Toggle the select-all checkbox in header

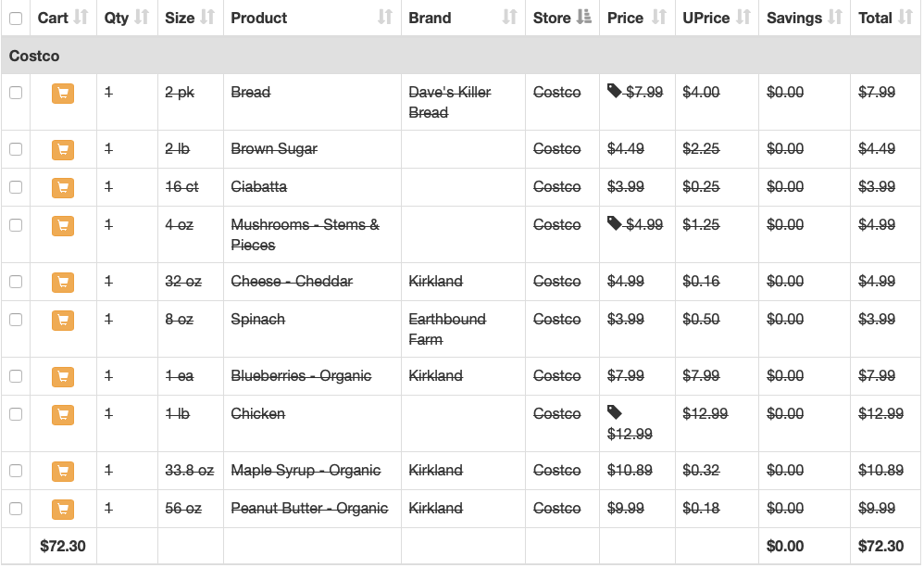(16, 19)
